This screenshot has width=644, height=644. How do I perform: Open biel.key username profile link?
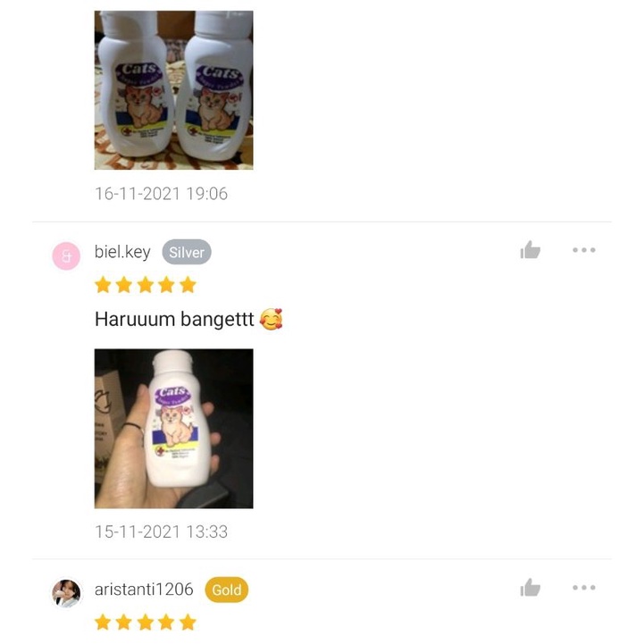click(122, 252)
